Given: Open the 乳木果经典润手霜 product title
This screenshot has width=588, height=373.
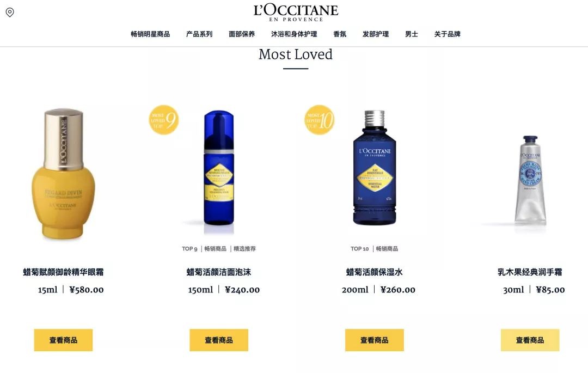Looking at the screenshot, I should tap(530, 272).
